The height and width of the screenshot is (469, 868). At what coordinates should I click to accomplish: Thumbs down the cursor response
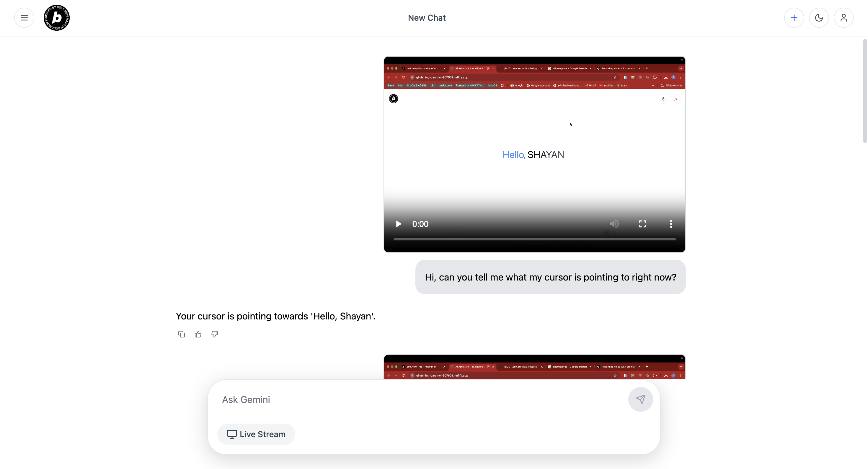215,334
